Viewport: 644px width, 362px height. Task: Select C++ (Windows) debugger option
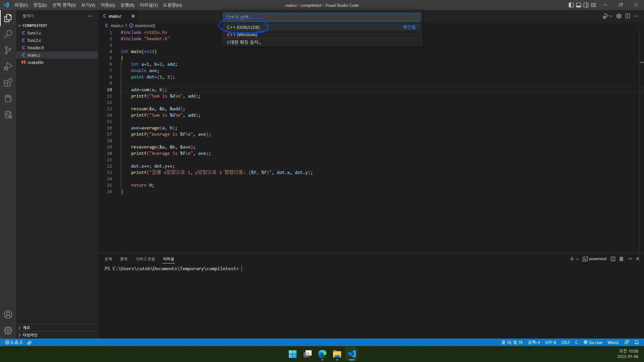coord(322,35)
